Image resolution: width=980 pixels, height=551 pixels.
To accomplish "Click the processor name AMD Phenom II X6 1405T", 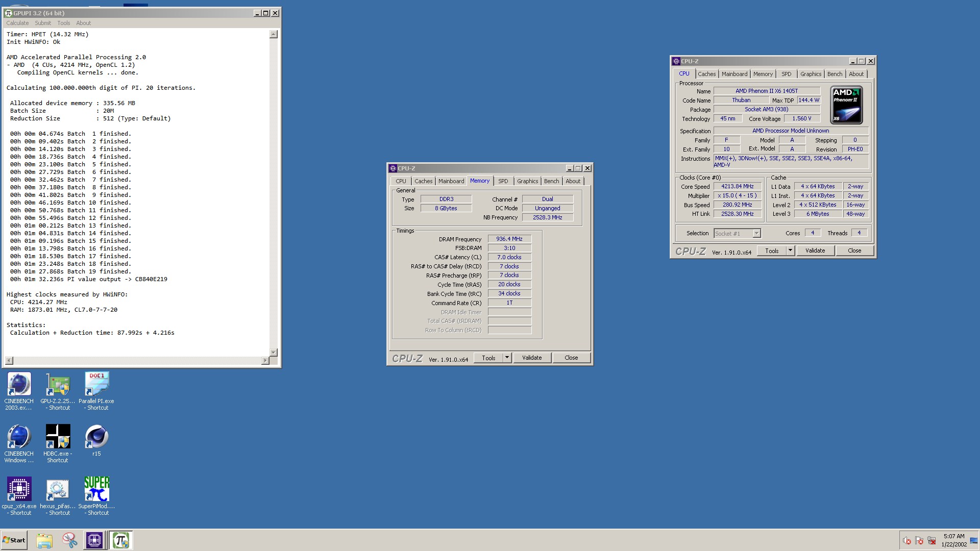I will 767,91.
